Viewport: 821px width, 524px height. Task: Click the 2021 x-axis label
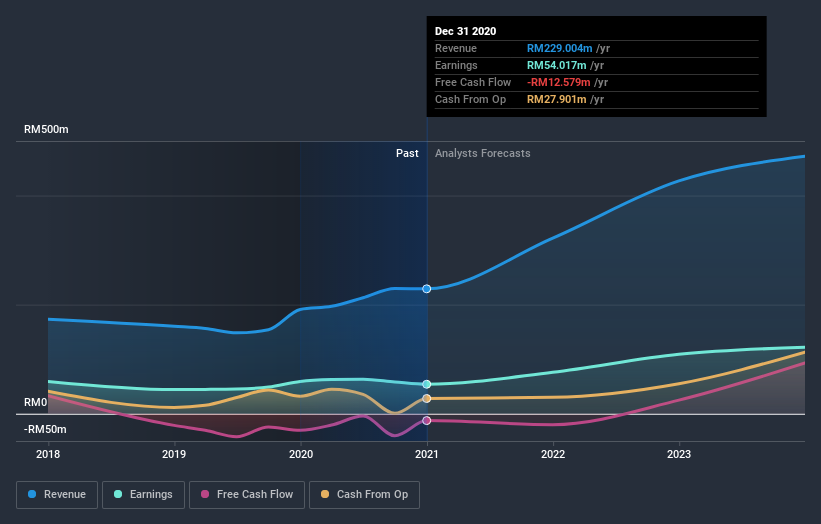[427, 454]
